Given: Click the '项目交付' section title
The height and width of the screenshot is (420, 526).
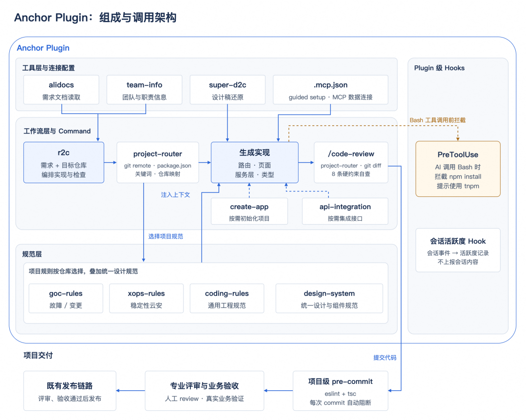Looking at the screenshot, I should (x=38, y=355).
